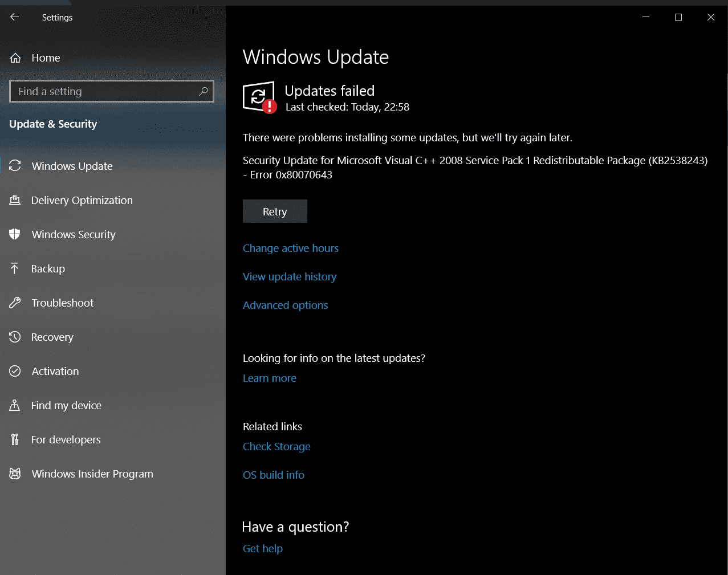
Task: Minimize the Settings window
Action: [x=646, y=17]
